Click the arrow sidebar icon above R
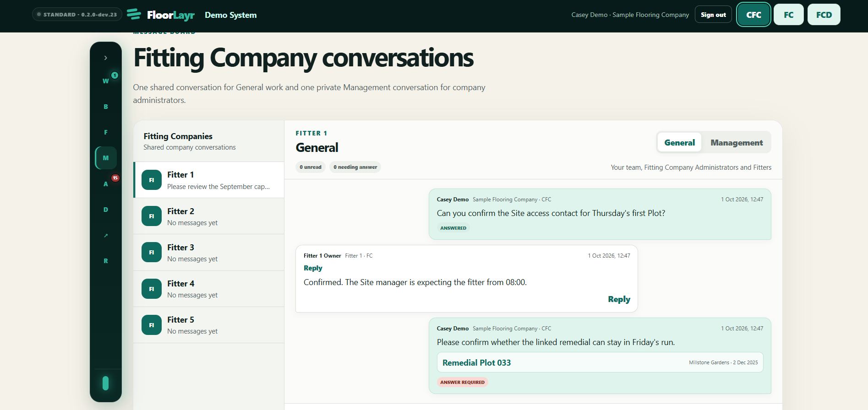The width and height of the screenshot is (868, 410). tap(106, 235)
